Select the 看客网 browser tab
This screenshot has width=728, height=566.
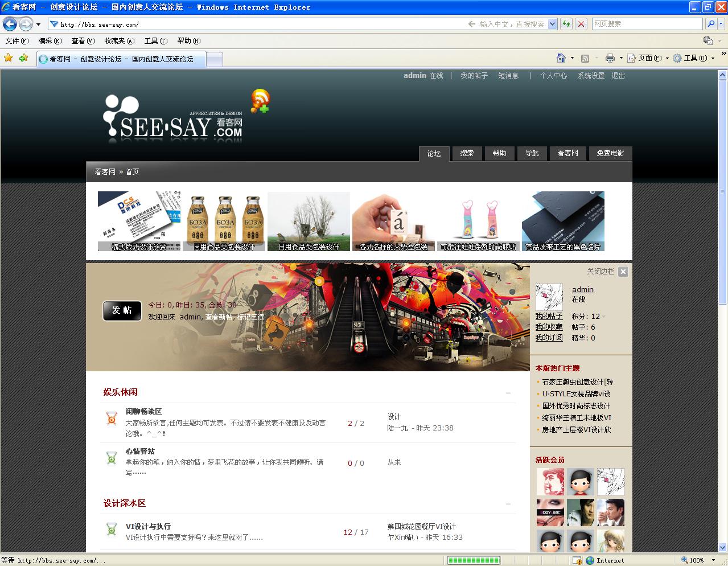coord(121,59)
